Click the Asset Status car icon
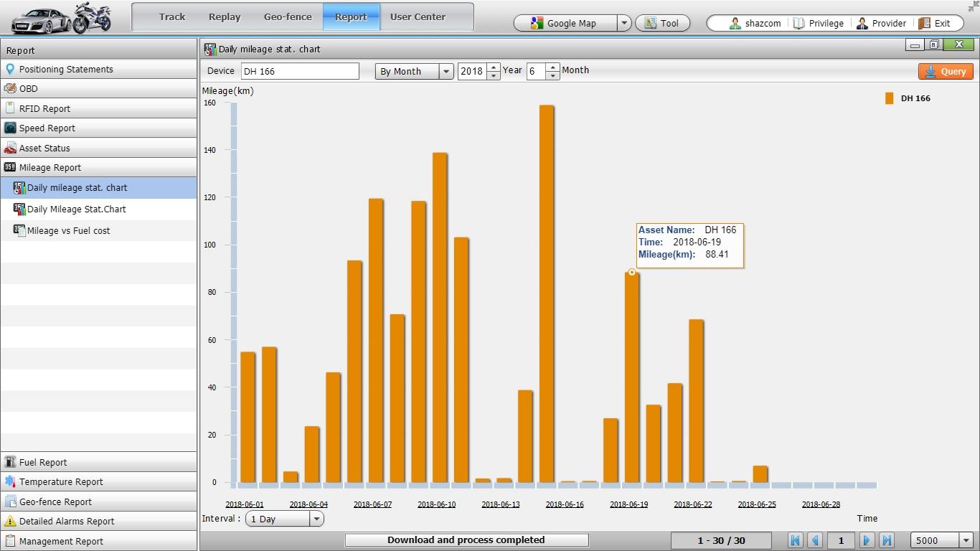The height and width of the screenshot is (551, 980). click(x=10, y=149)
